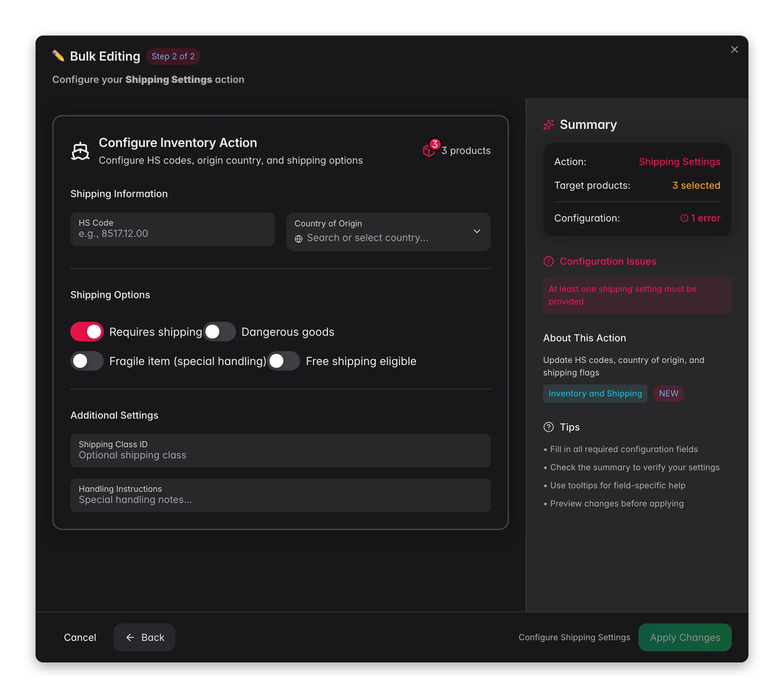Expand the Country of Origin dropdown chevron
784x698 pixels.
[x=477, y=231]
